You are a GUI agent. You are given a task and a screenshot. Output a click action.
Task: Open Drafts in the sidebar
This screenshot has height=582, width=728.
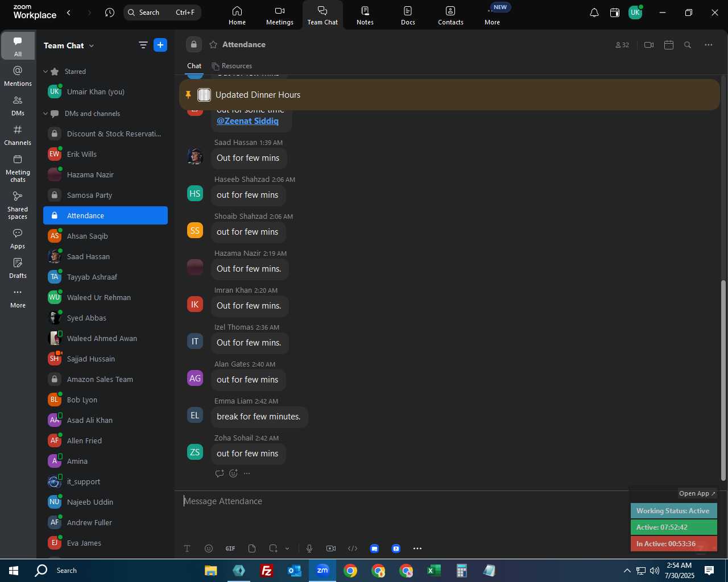18,268
